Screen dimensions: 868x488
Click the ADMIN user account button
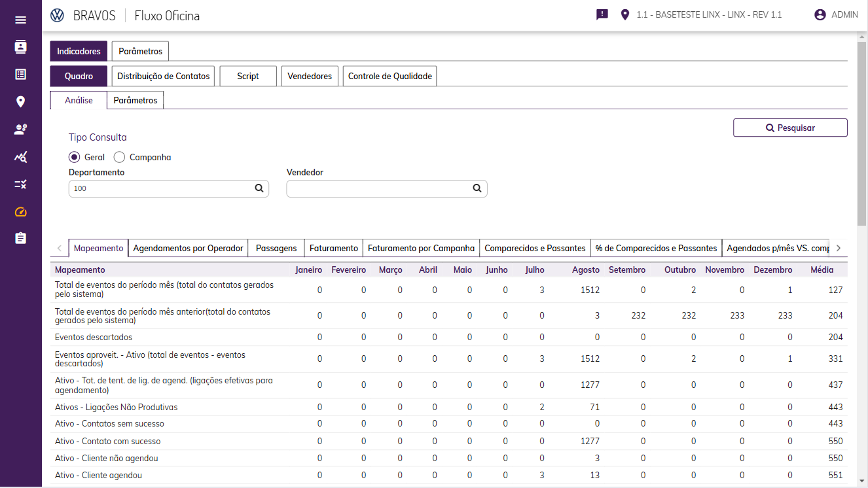(x=836, y=14)
